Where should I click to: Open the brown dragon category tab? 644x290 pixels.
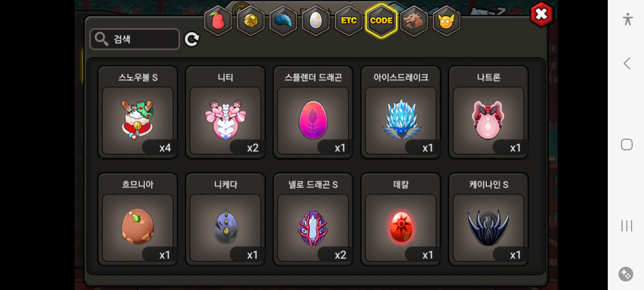[x=414, y=21]
